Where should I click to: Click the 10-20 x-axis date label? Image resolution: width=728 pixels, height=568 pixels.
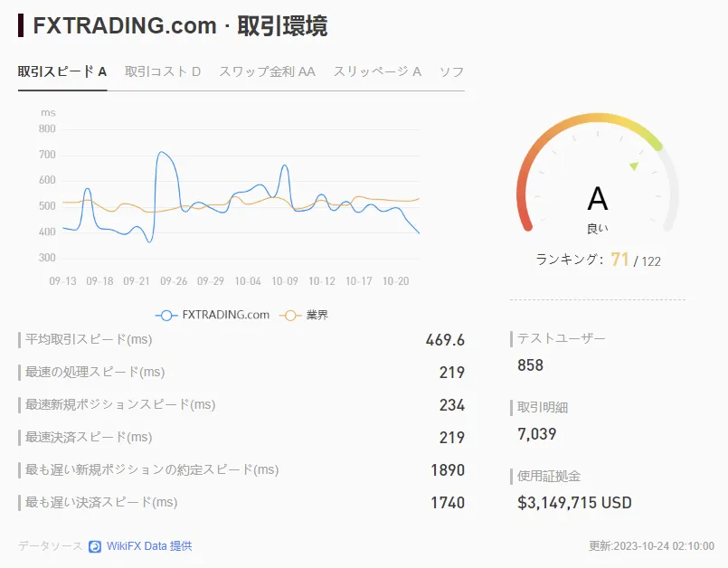point(395,281)
